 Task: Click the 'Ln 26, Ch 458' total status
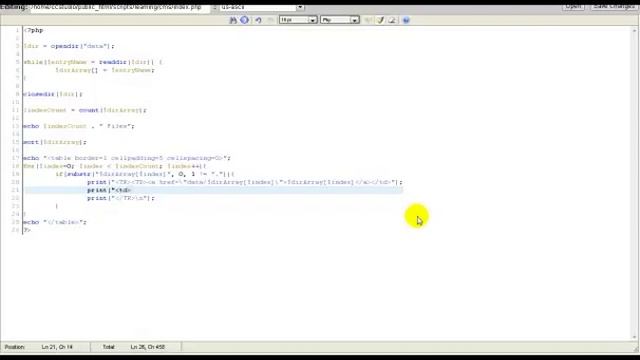tap(148, 347)
